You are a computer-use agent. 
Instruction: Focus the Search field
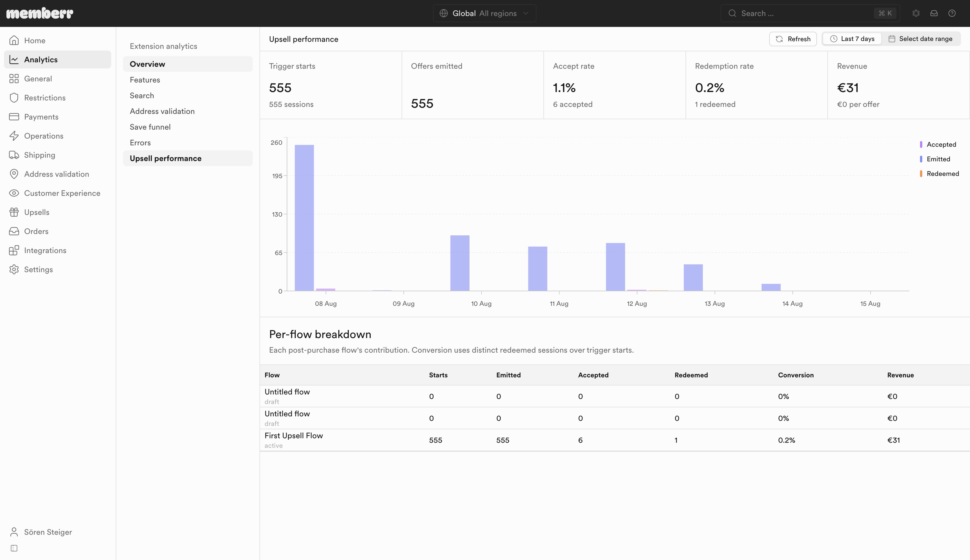click(x=810, y=13)
